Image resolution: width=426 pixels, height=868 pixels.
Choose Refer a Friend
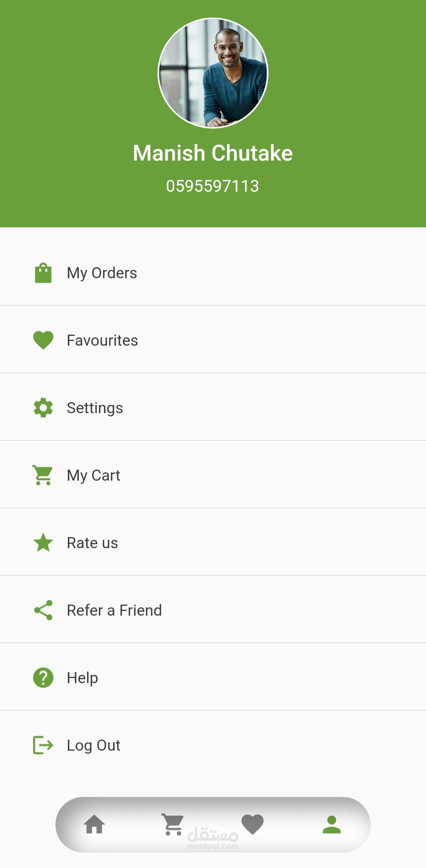114,610
